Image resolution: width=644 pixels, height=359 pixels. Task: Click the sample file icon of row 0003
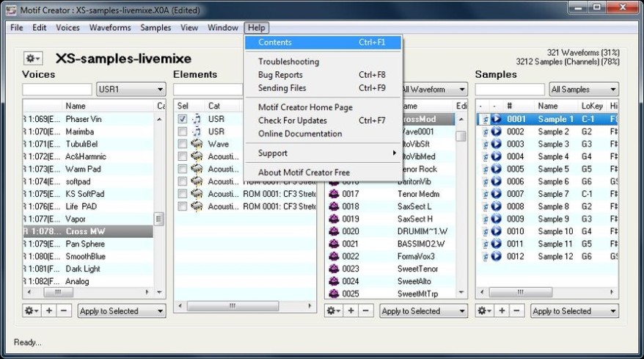(x=486, y=144)
